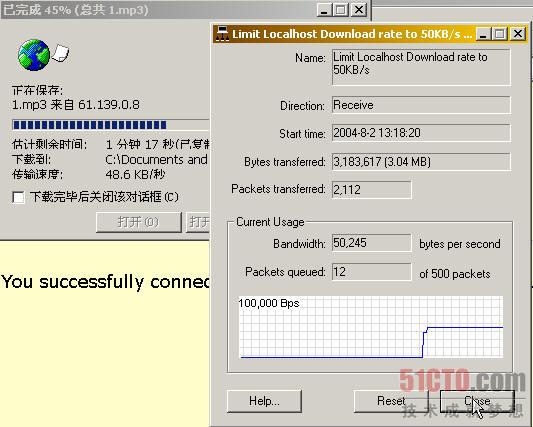Click the 'of 500 packets' label
This screenshot has width=533, height=427.
pyautogui.click(x=455, y=274)
